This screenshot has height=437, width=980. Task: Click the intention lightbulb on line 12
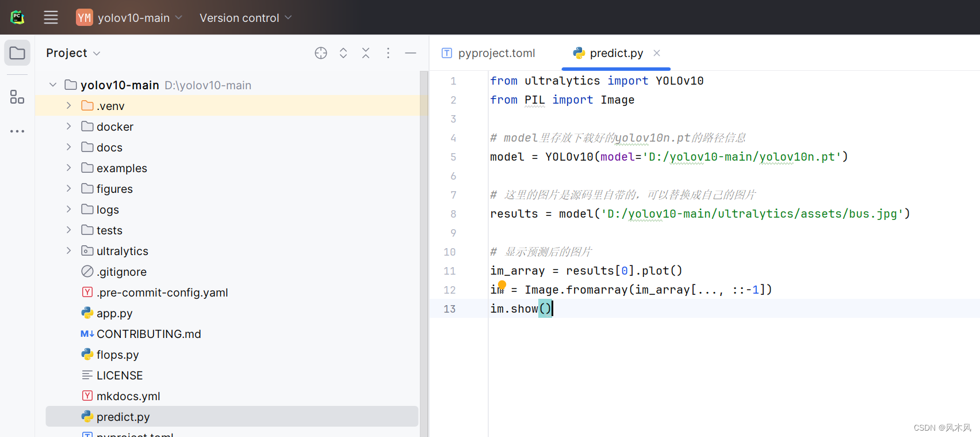502,285
